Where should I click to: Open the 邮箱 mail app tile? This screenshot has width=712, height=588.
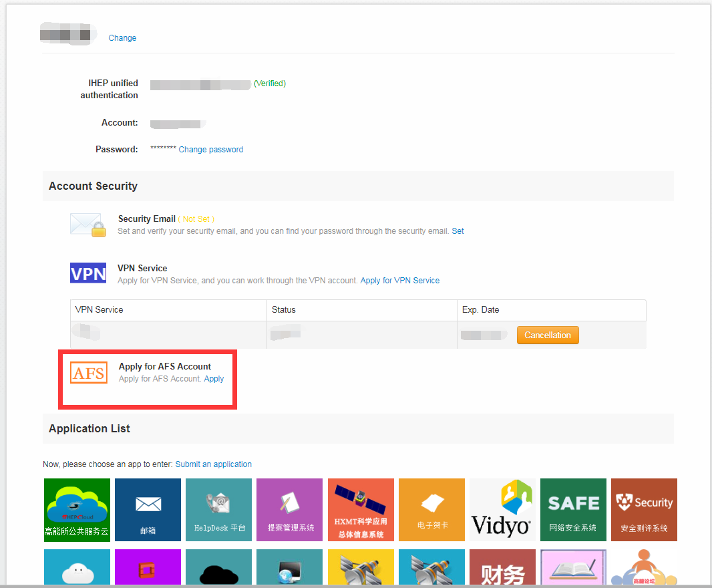pos(148,509)
